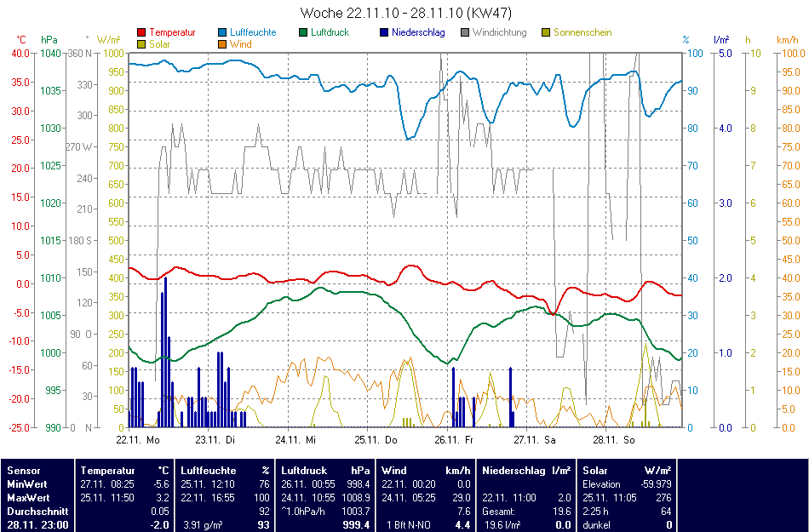
Task: Click the 19.6 l/m² precipitation value
Action: point(502,525)
